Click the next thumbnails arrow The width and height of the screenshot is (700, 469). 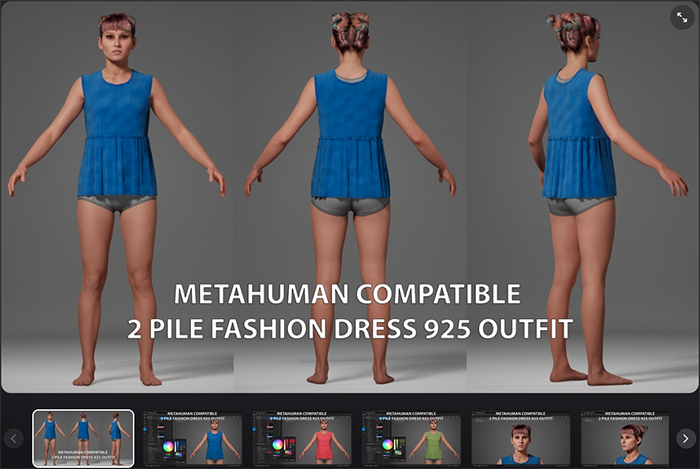pos(685,438)
